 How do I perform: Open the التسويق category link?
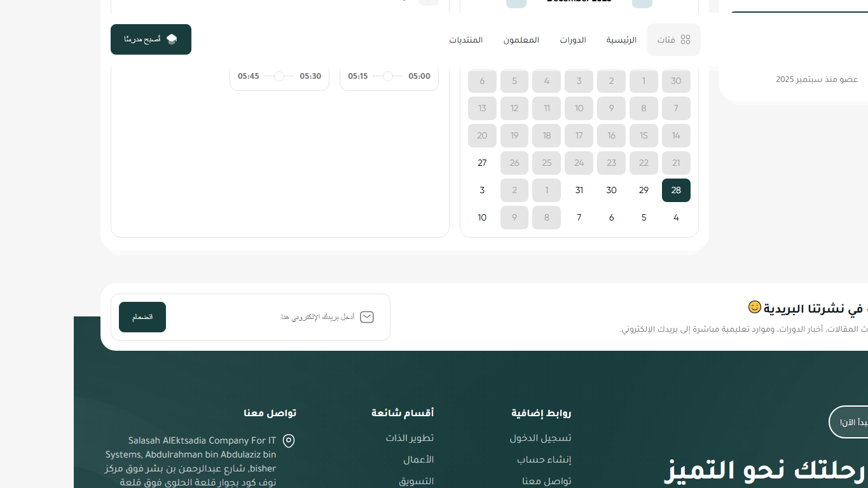[417, 481]
